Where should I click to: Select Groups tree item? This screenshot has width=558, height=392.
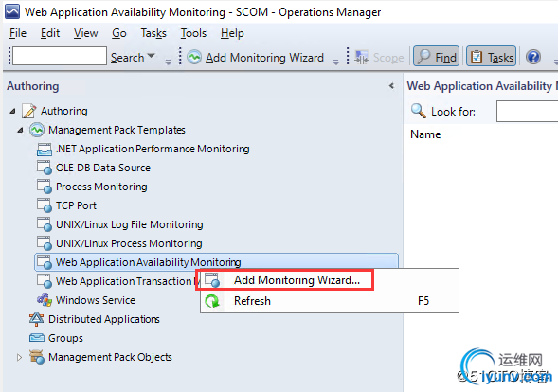(65, 338)
